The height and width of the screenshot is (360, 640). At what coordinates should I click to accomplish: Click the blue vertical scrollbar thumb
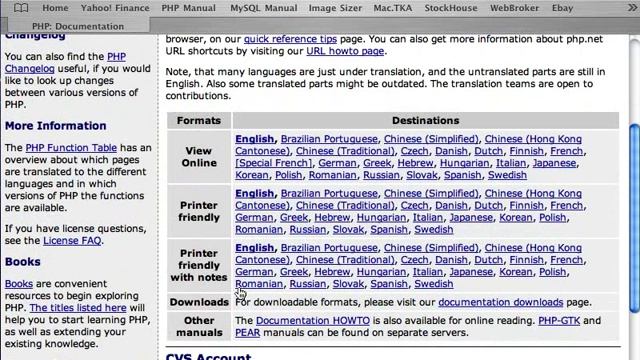pos(634,218)
